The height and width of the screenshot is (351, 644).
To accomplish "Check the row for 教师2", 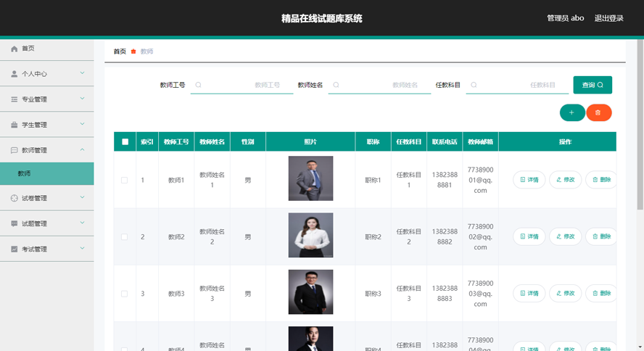I will (124, 237).
